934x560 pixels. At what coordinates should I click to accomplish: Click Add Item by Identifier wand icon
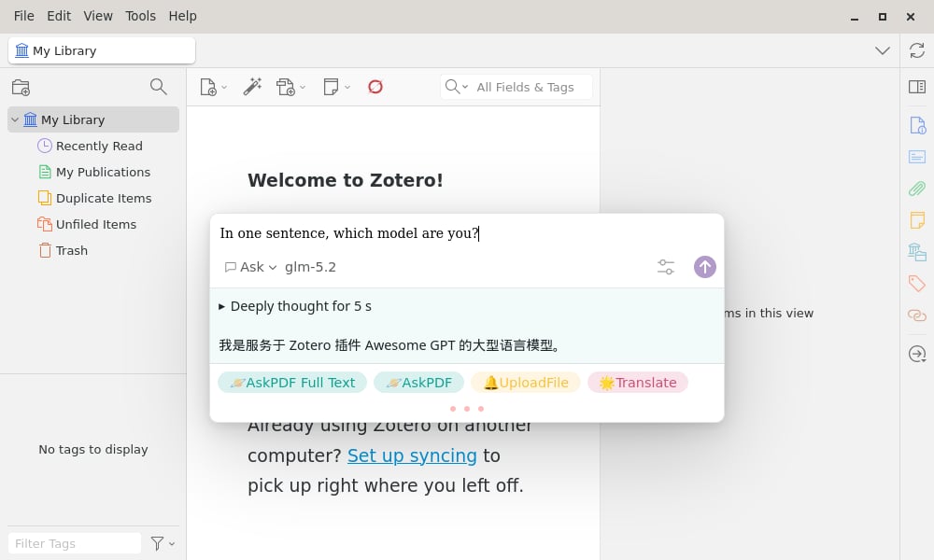pyautogui.click(x=252, y=87)
